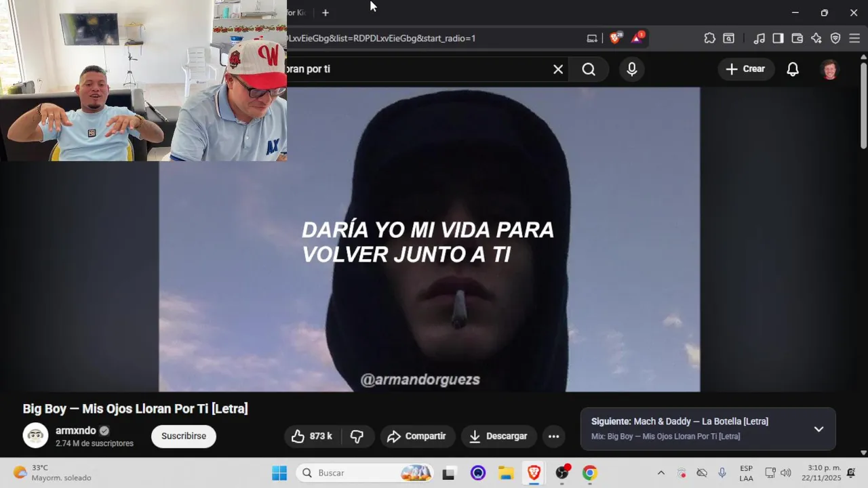Open the File Explorer taskbar icon
This screenshot has width=868, height=488.
pyautogui.click(x=506, y=473)
